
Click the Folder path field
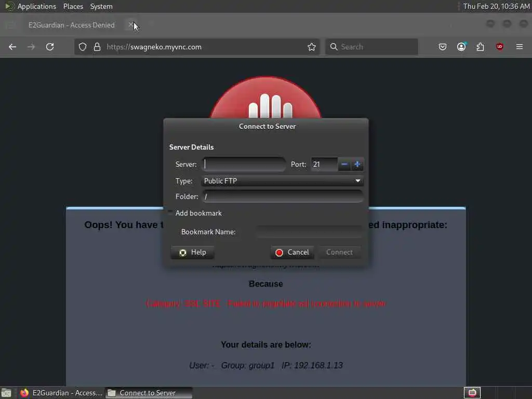282,196
